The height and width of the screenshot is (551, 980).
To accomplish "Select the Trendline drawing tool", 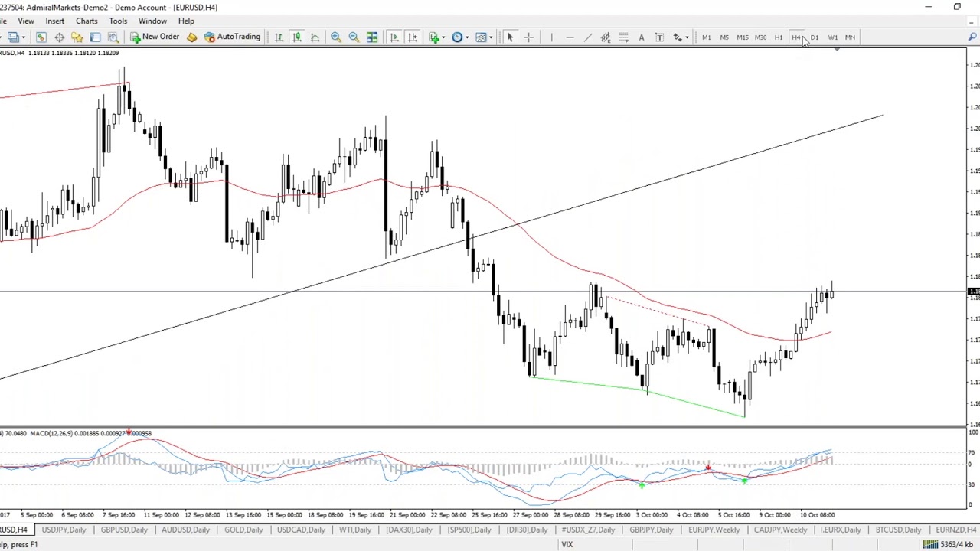I will coord(587,37).
